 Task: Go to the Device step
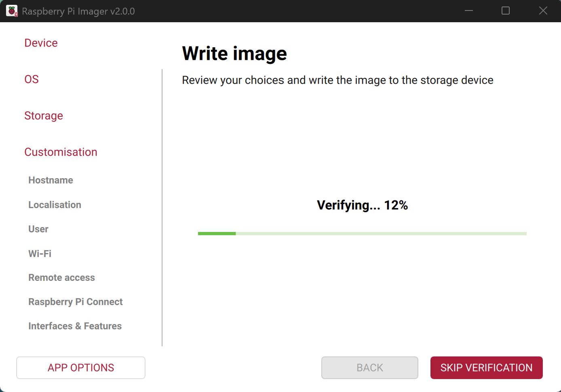pyautogui.click(x=41, y=43)
